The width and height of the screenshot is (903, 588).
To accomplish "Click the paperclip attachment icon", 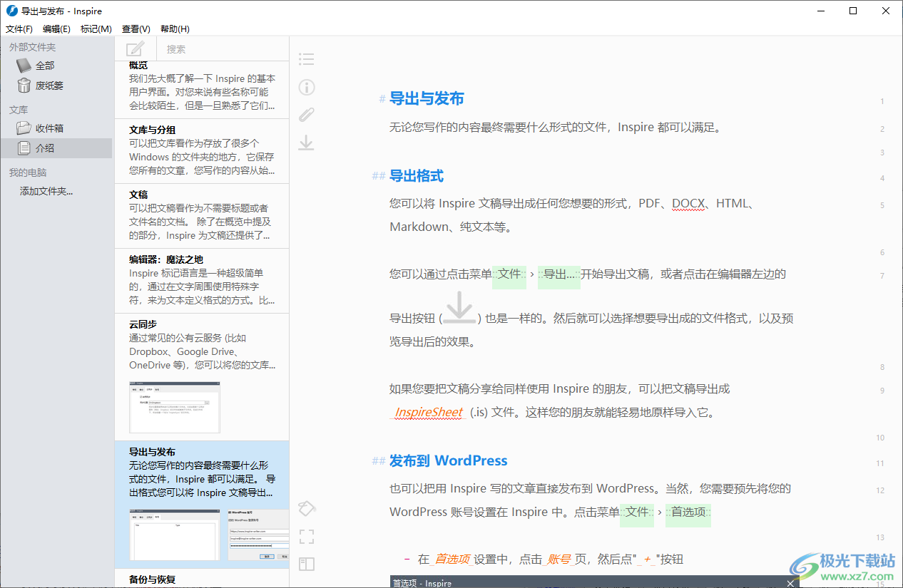I will click(x=306, y=115).
